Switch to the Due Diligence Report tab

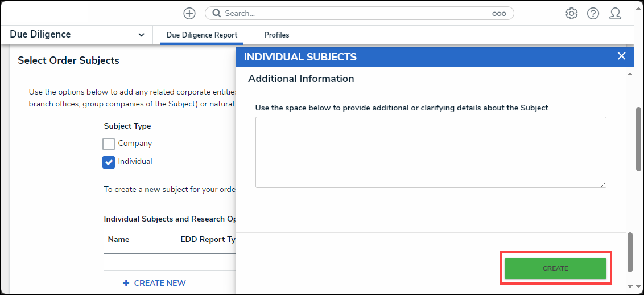[x=201, y=35]
